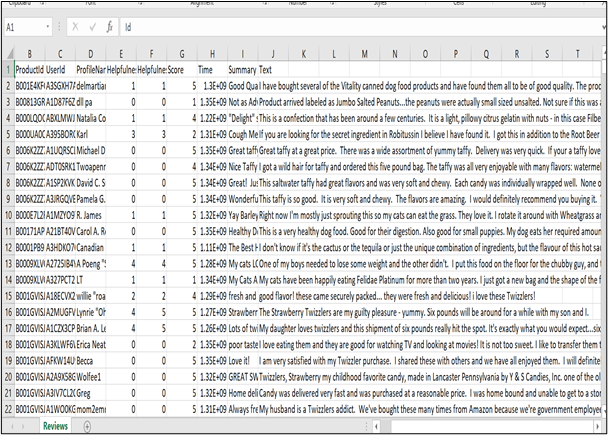The width and height of the screenshot is (608, 435).
Task: Select column C header
Action: (x=60, y=54)
